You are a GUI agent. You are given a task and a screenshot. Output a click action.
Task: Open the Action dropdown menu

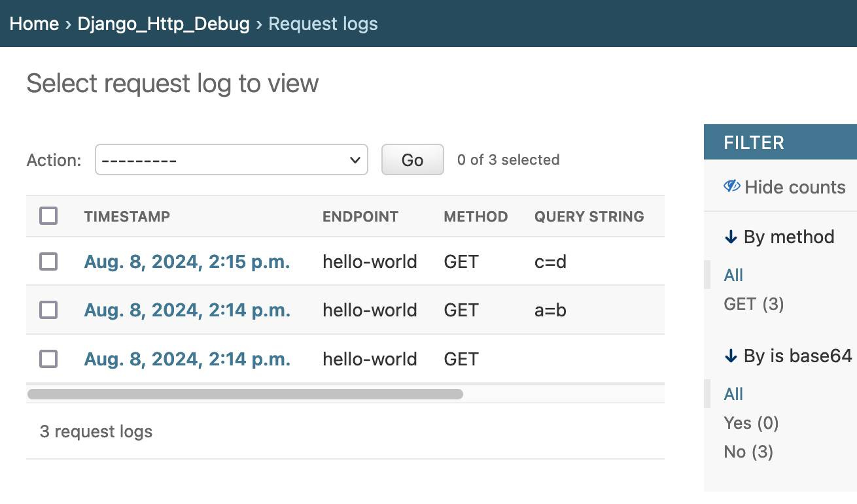tap(232, 160)
